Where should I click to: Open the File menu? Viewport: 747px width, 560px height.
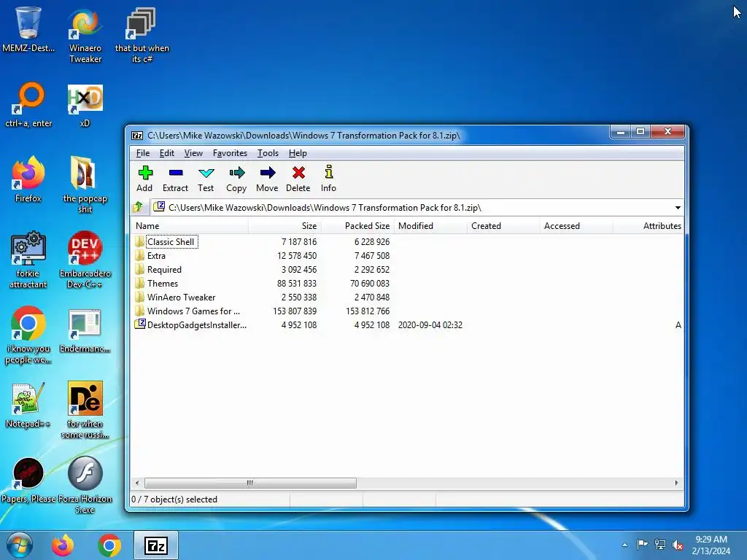142,153
